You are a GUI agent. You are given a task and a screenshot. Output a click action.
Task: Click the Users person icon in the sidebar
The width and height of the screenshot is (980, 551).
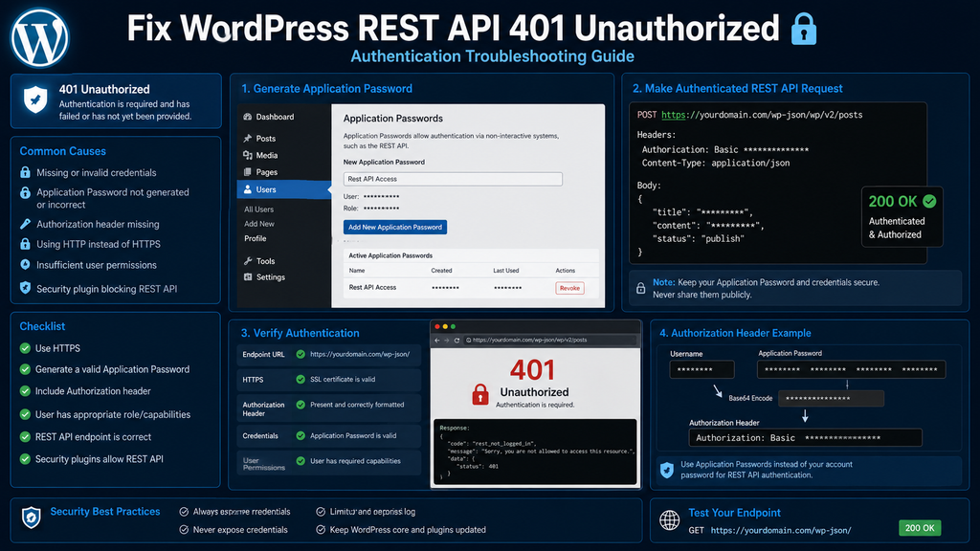click(x=248, y=189)
